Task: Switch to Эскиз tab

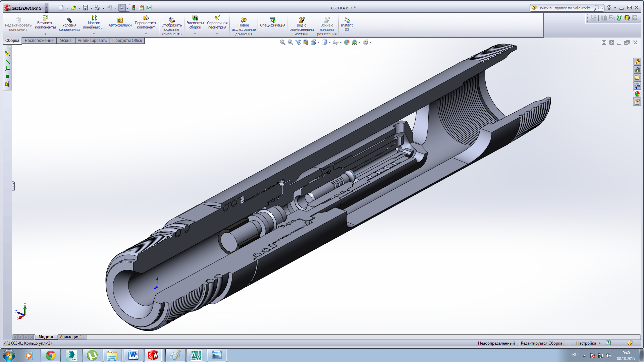Action: pos(66,41)
